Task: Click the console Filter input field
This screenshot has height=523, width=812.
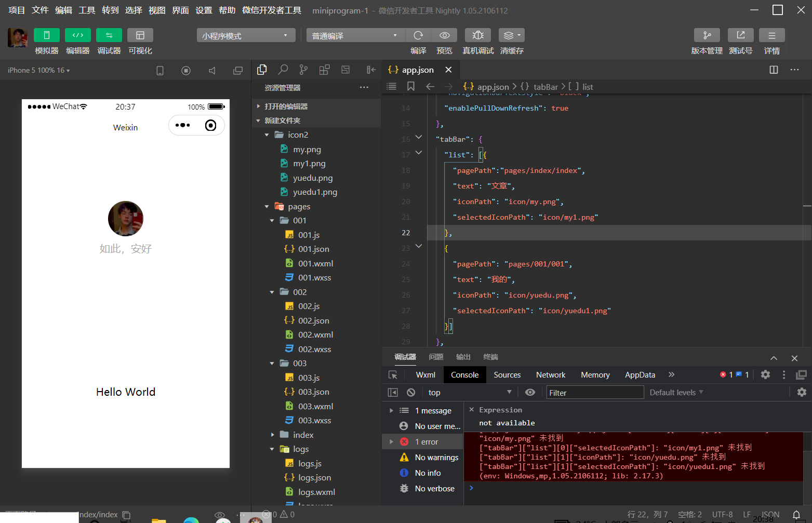Action: pyautogui.click(x=595, y=393)
